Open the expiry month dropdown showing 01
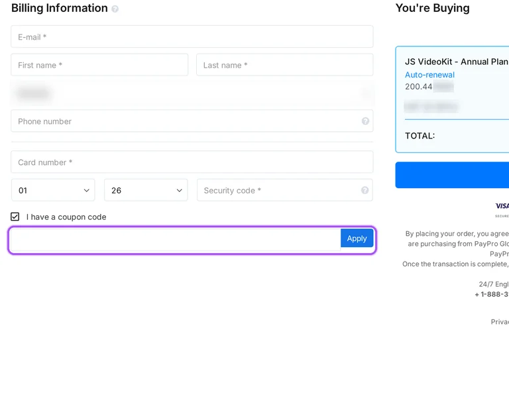Screen dimensions: 509x420 point(53,190)
